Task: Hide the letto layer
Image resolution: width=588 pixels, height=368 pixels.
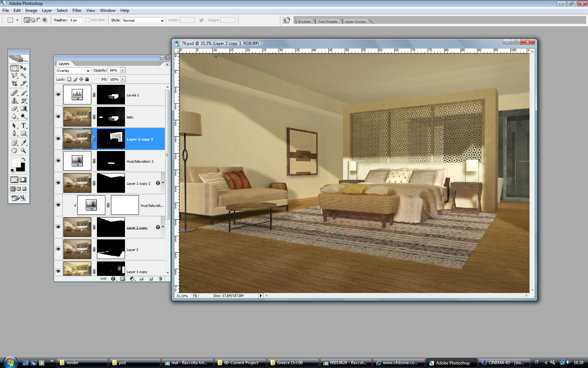Action: pos(58,117)
